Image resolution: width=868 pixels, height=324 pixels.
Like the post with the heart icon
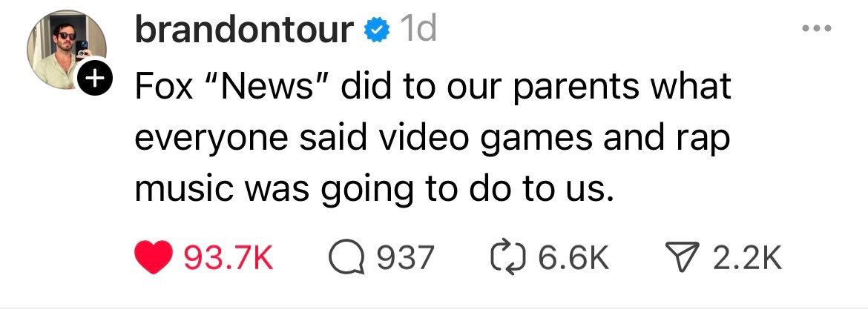[x=154, y=258]
